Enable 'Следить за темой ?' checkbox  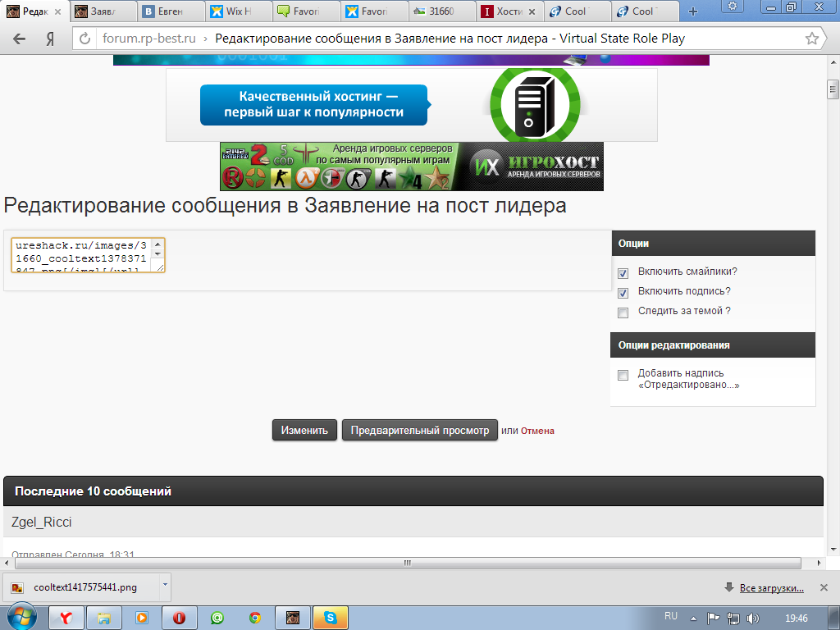(x=623, y=313)
